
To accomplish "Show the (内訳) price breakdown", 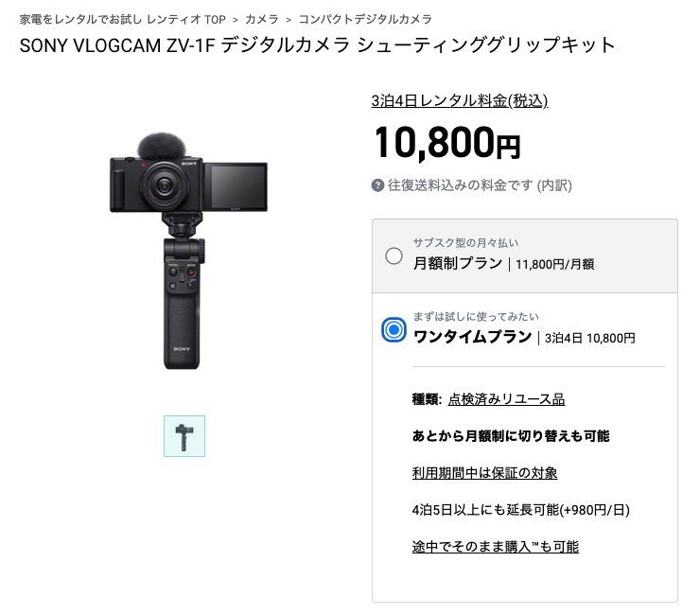I will click(x=555, y=185).
